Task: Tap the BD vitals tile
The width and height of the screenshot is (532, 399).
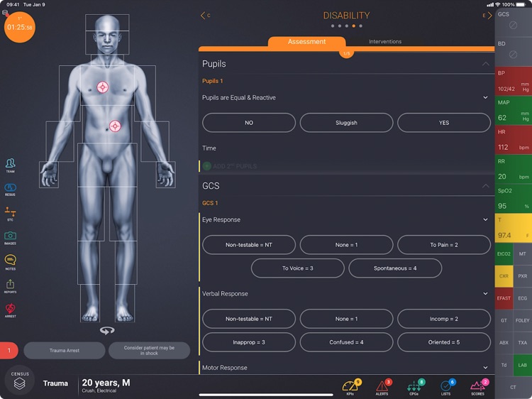Action: [x=514, y=51]
